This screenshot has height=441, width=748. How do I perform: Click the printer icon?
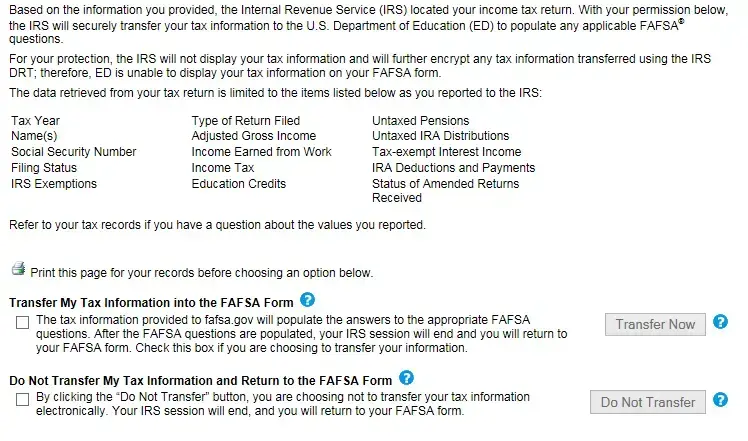click(x=18, y=270)
